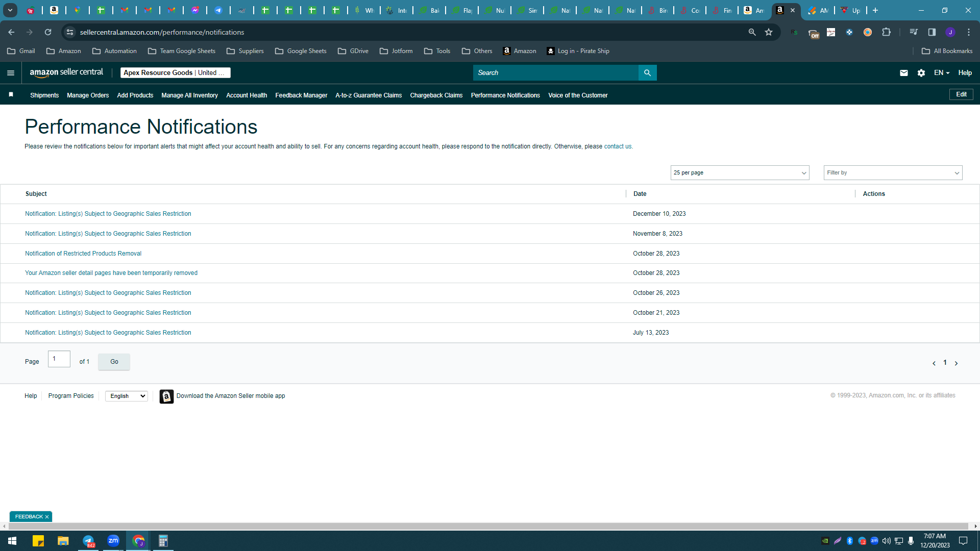Open the English language selector in footer
980x551 pixels.
127,396
